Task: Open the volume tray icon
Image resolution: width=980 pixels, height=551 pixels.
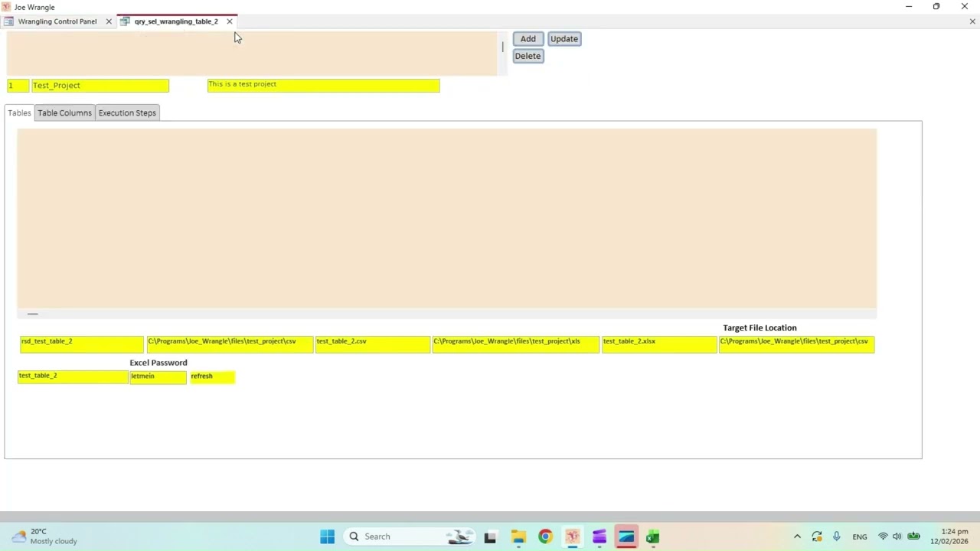Action: click(x=897, y=536)
